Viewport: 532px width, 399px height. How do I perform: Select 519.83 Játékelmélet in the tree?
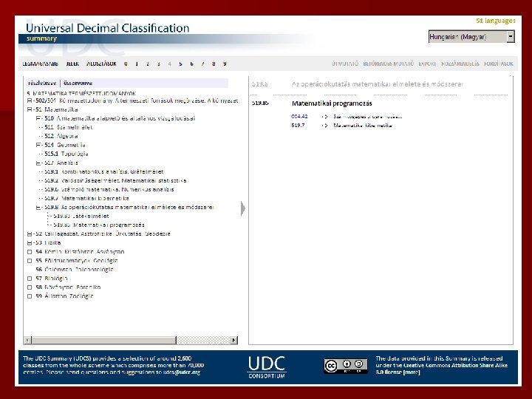point(81,216)
